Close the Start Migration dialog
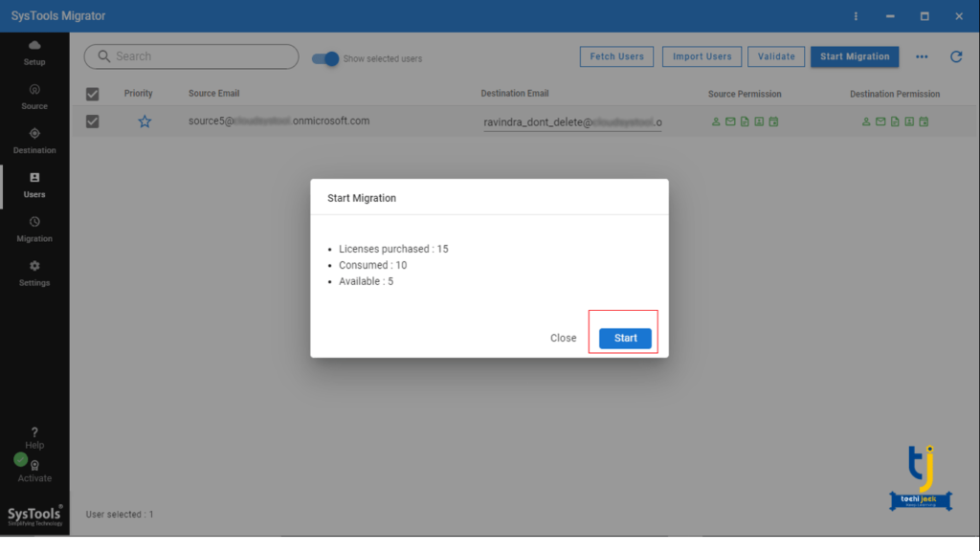Image resolution: width=980 pixels, height=551 pixels. pos(563,338)
